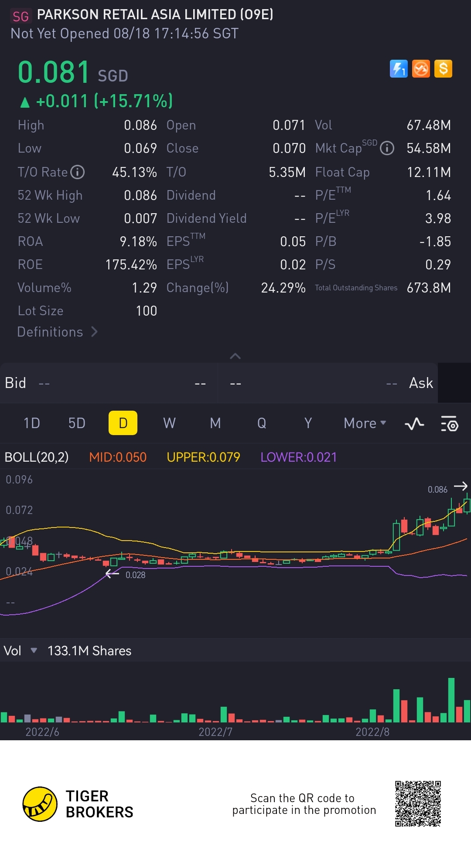The height and width of the screenshot is (868, 471).
Task: Tap the Total Outstanding Shares value 673.8M
Action: 429,288
